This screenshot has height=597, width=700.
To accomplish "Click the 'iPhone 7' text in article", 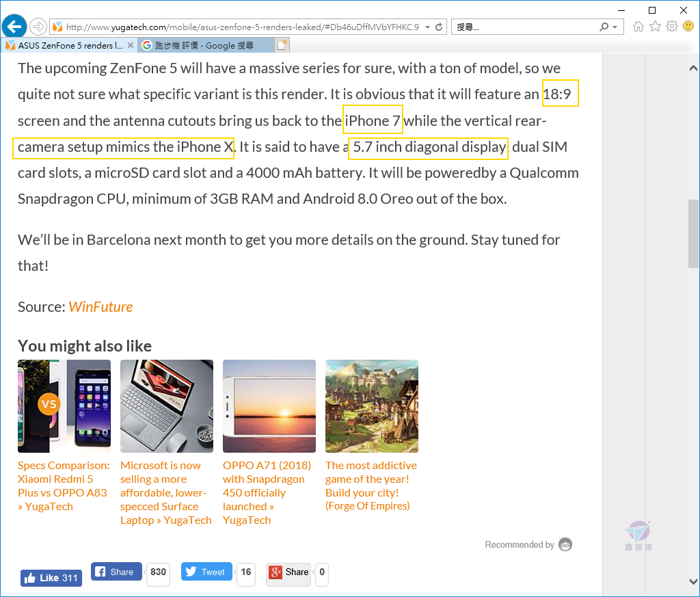I will [373, 120].
